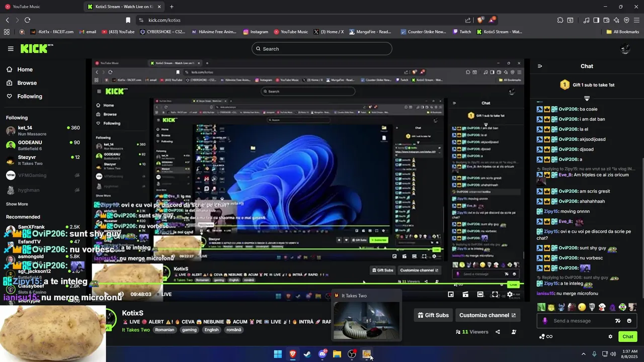This screenshot has height=362, width=644.
Task: Click the Kick search box
Action: (x=322, y=49)
